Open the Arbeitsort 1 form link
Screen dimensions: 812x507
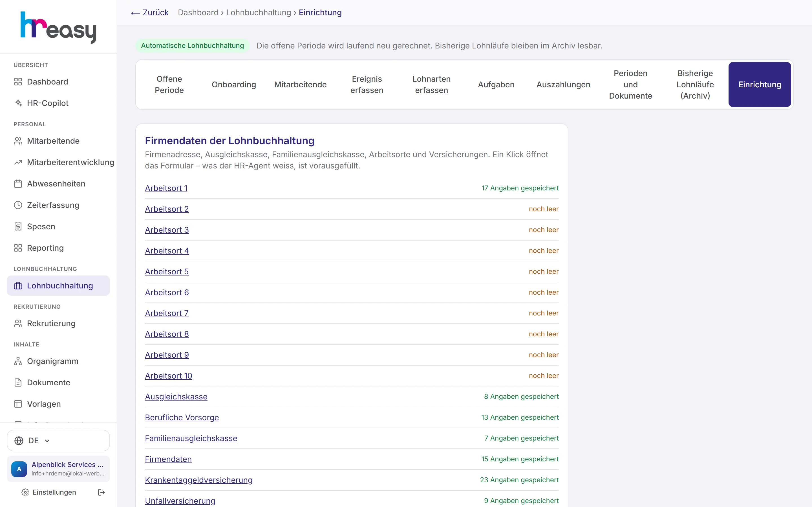pos(166,188)
